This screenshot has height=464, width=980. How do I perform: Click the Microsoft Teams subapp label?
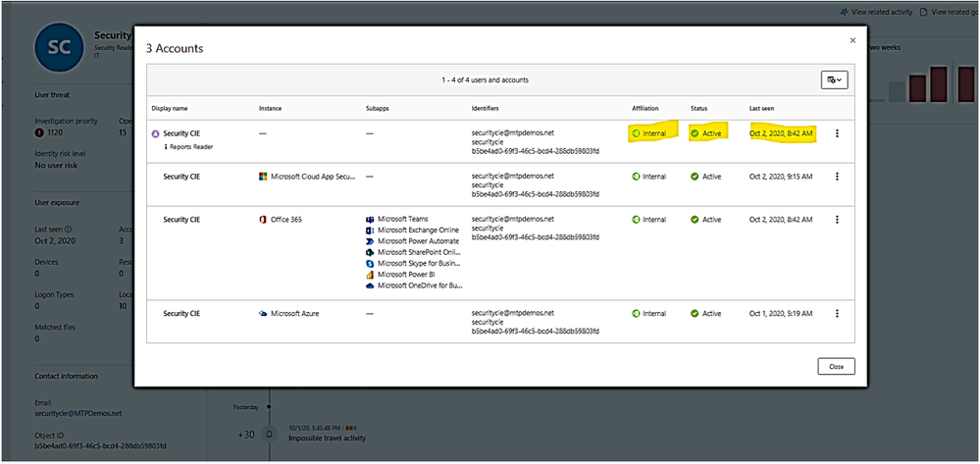(x=403, y=220)
